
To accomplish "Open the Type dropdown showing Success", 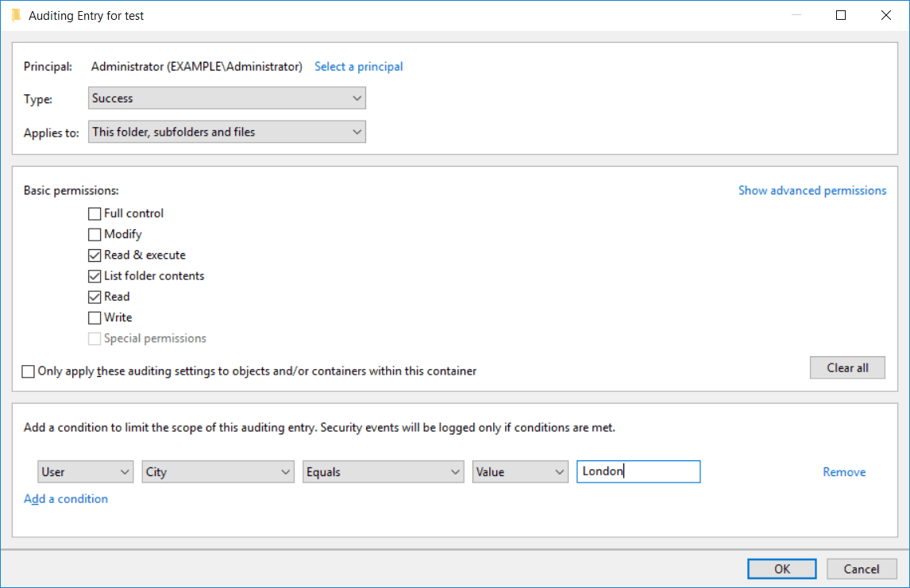I will [x=227, y=98].
